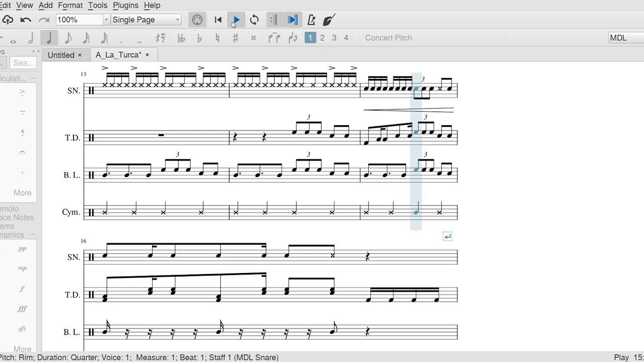Select tenuto articulation in palette

point(22,112)
